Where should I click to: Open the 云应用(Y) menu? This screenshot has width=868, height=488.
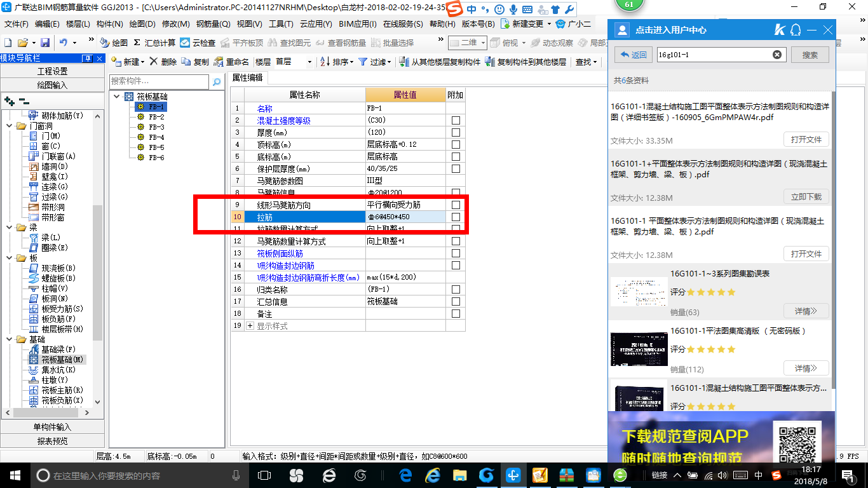[316, 24]
